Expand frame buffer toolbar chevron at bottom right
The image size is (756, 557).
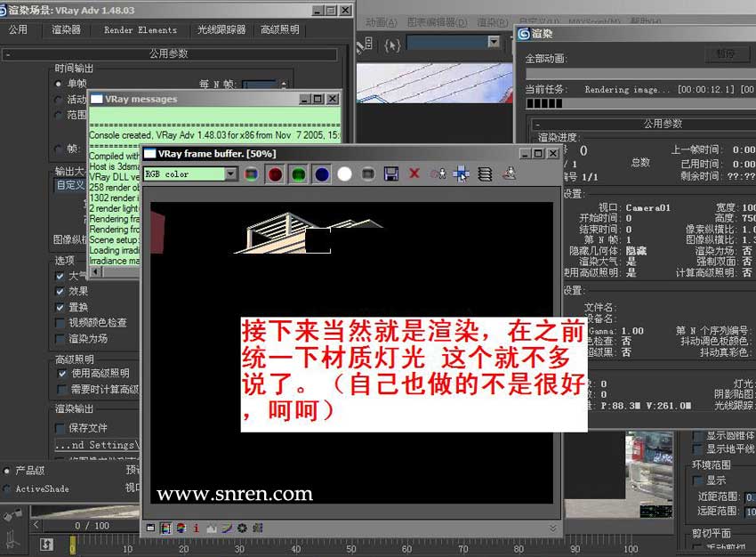(553, 528)
